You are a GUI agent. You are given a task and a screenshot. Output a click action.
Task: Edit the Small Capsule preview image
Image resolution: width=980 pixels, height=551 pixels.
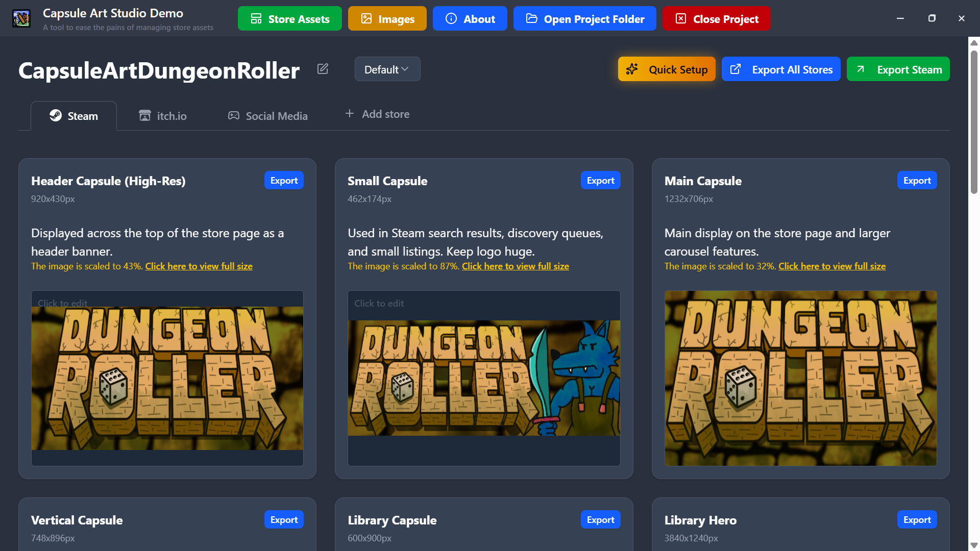tap(483, 378)
